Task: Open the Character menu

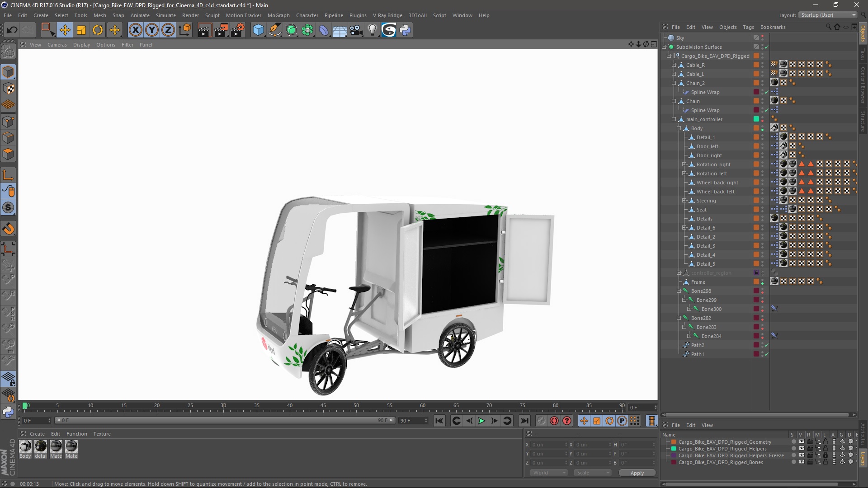Action: [307, 15]
